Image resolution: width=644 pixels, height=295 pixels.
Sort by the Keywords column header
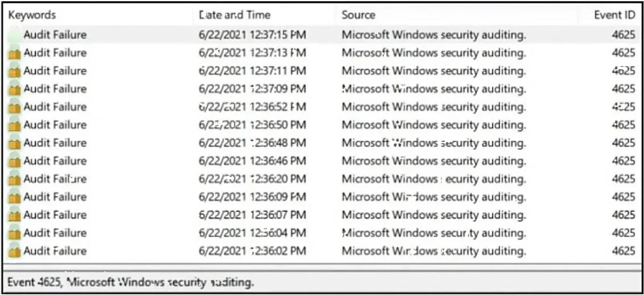[32, 15]
